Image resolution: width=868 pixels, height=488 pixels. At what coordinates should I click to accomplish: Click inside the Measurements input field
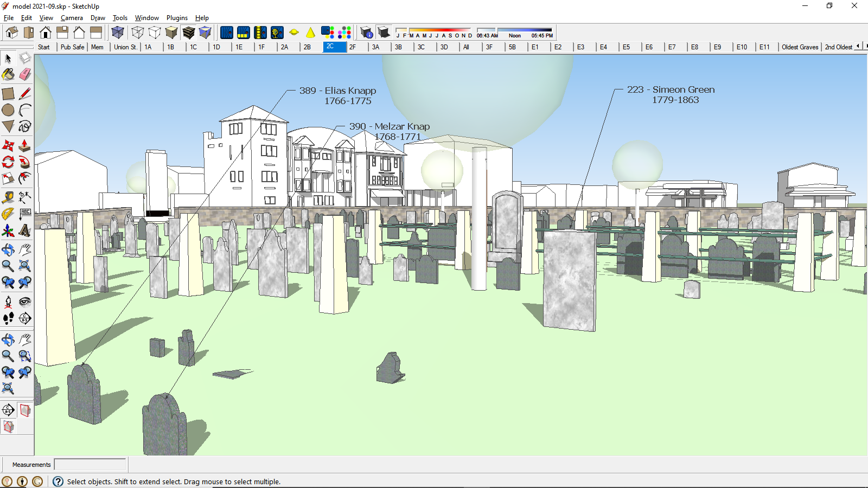tap(90, 465)
